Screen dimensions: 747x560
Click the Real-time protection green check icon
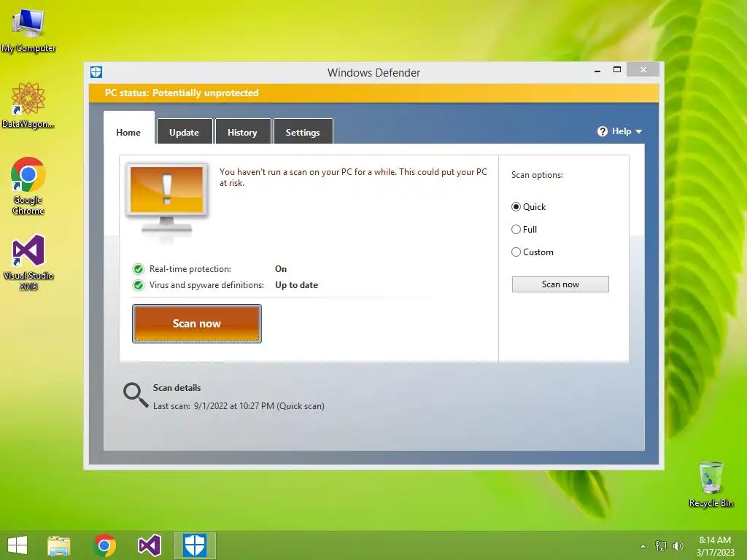138,269
